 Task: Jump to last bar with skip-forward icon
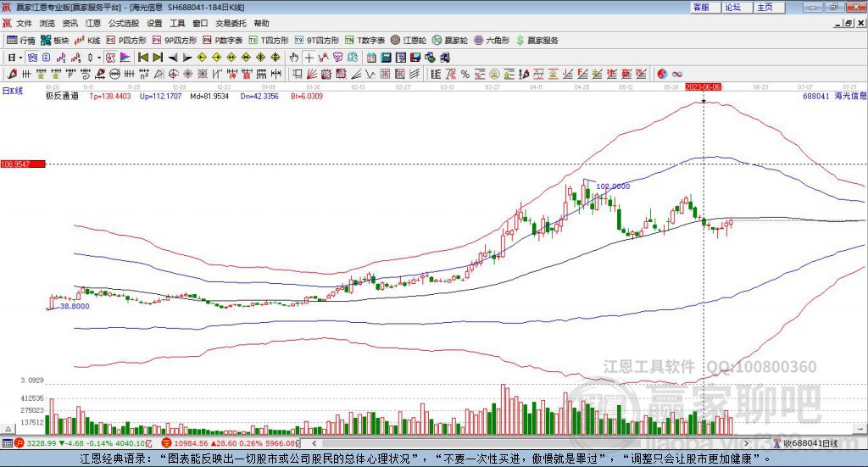pos(158,58)
